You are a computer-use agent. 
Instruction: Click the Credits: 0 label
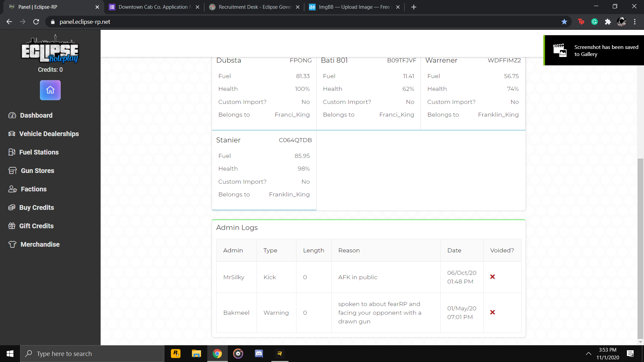pyautogui.click(x=50, y=70)
